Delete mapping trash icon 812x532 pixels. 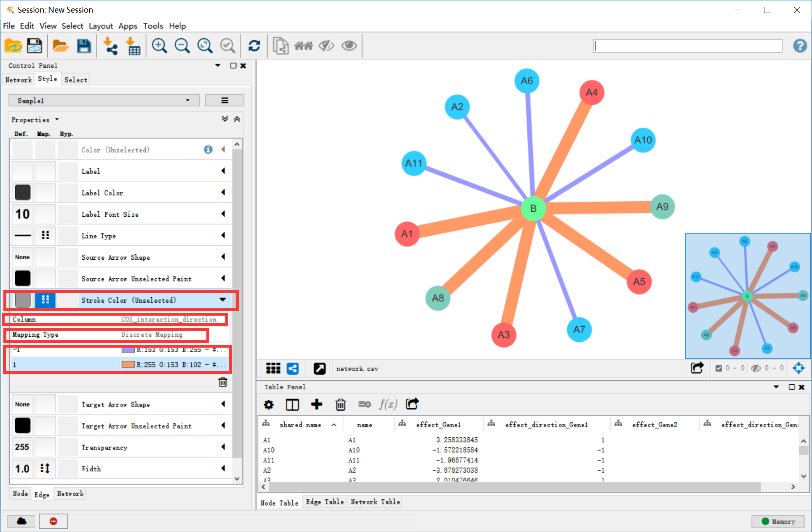pyautogui.click(x=223, y=382)
